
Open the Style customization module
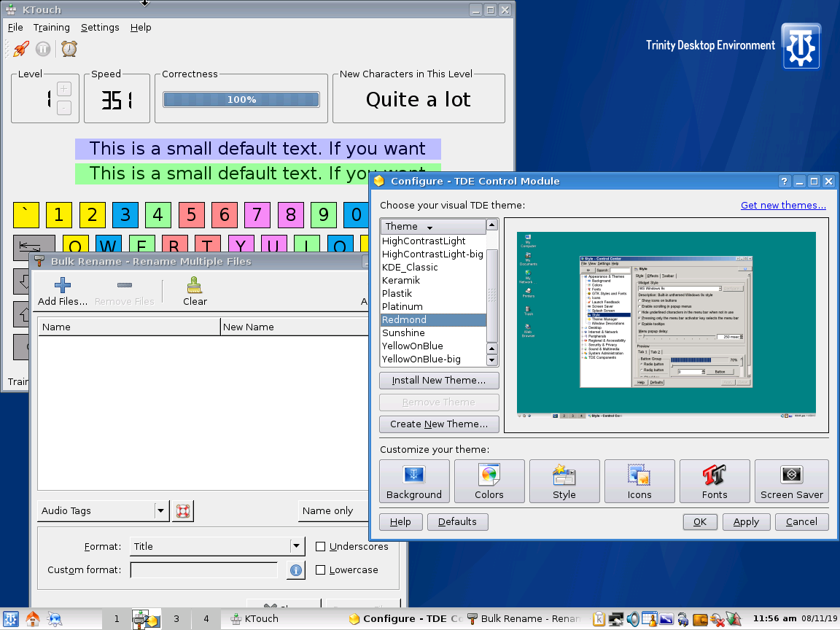pos(564,481)
